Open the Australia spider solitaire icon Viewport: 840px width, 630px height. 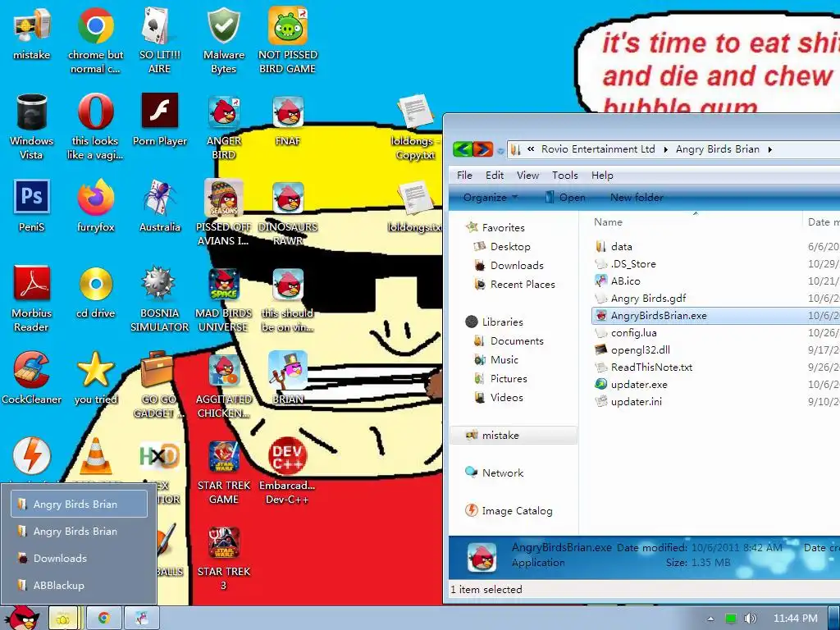(160, 206)
